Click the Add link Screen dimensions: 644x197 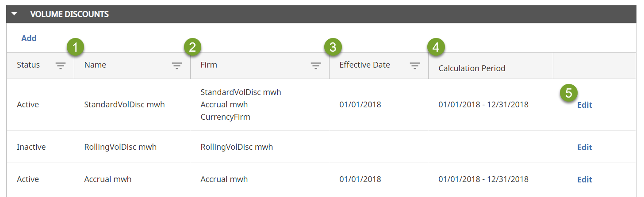[29, 38]
